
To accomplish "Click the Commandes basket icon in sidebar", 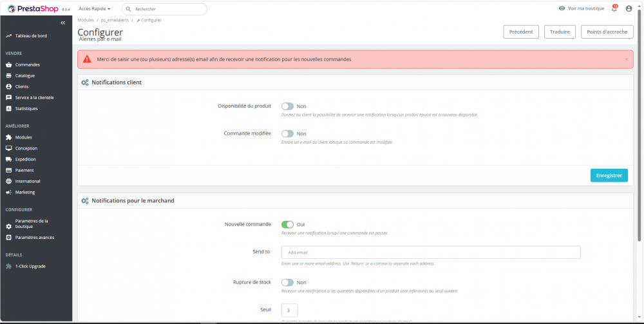I will coord(9,64).
